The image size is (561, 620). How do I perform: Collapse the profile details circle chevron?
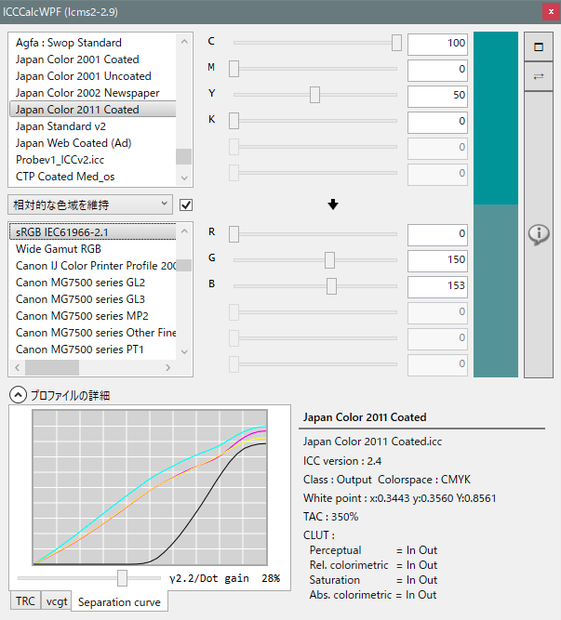18,395
